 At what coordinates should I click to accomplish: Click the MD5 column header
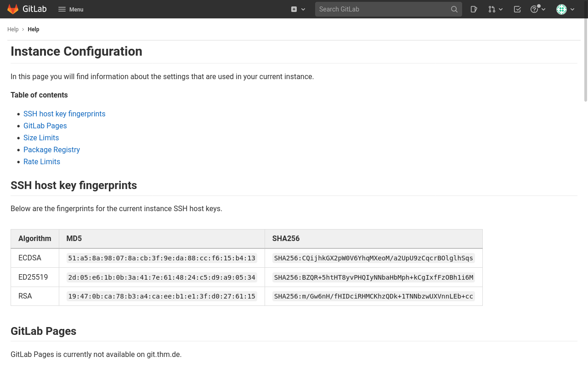coord(162,238)
